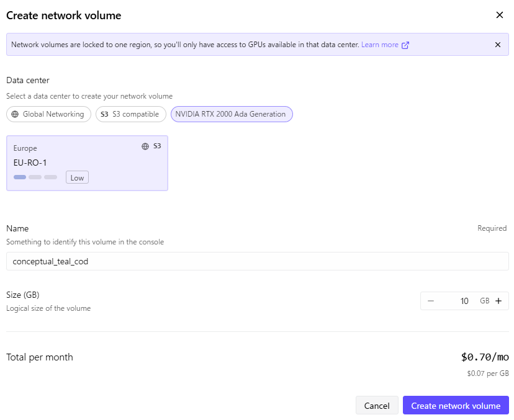
Task: Click the external link icon beside Learn more
Action: 405,45
